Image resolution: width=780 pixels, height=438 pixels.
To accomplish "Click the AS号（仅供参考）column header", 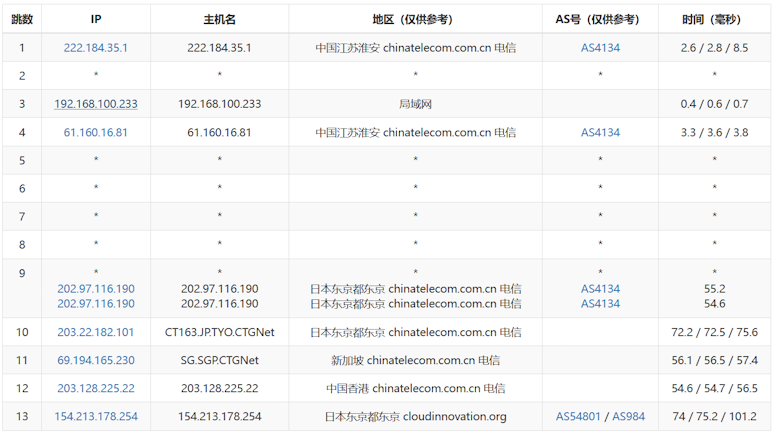I will (x=600, y=19).
